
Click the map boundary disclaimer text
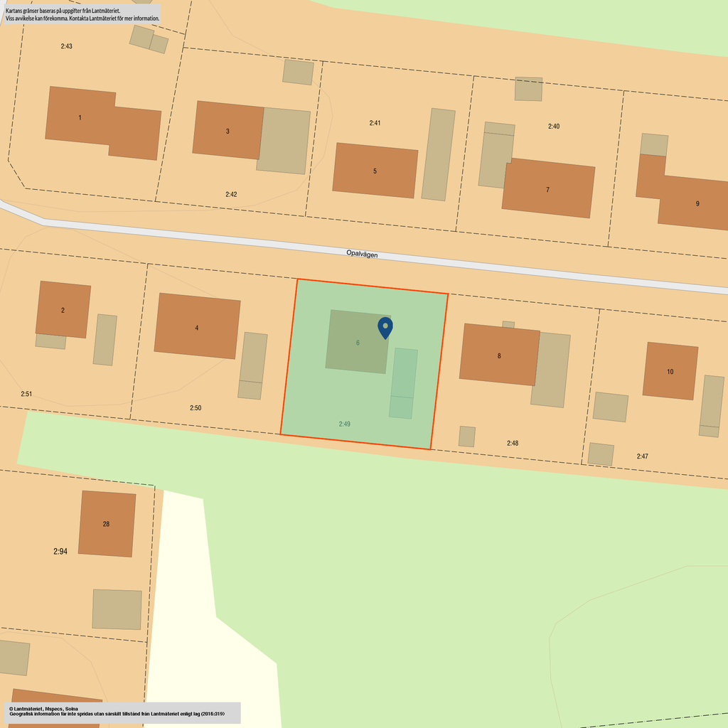click(82, 15)
